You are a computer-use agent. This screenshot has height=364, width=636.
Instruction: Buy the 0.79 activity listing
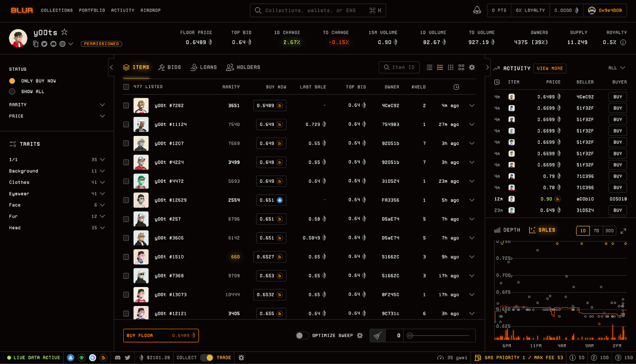(x=618, y=176)
